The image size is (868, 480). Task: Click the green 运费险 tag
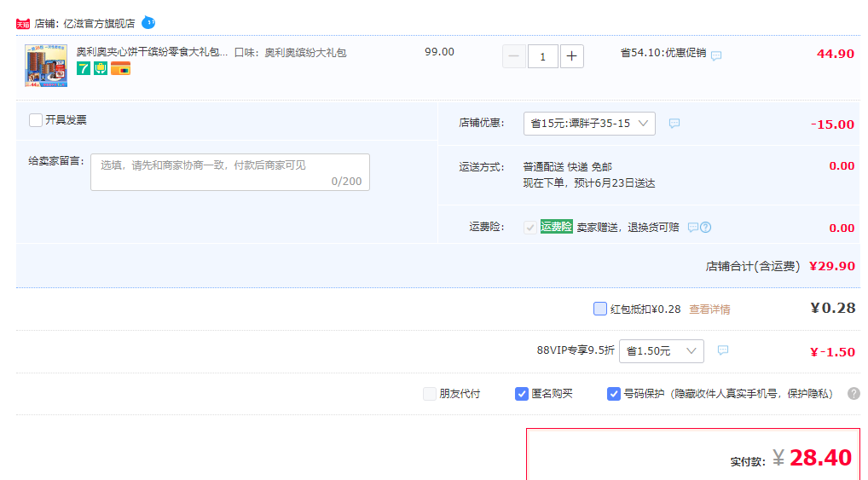(556, 227)
